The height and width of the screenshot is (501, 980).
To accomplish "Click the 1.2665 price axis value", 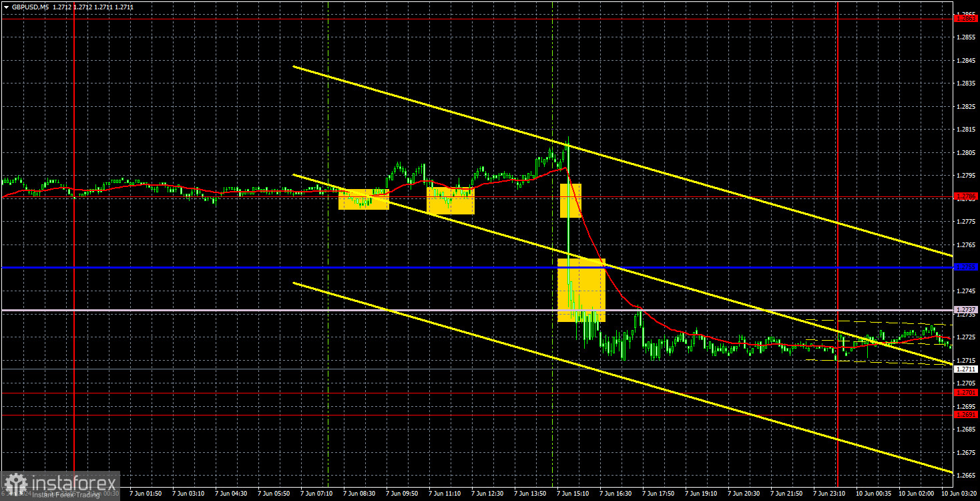I will [x=966, y=476].
